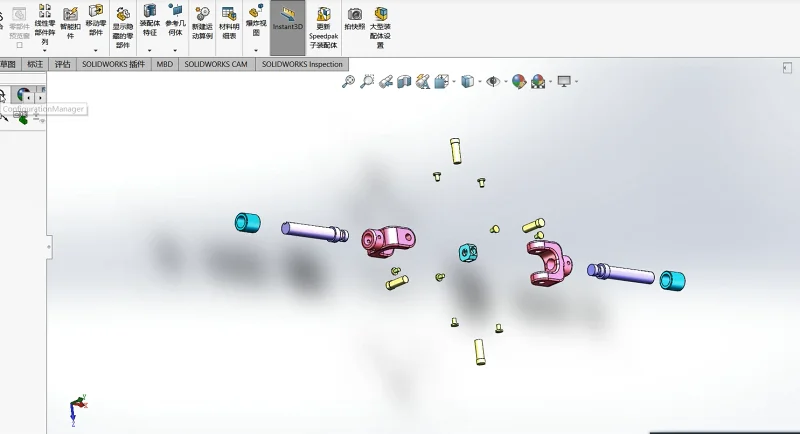Open SOLIDWORKS Inspection tab
This screenshot has width=800, height=434.
[302, 64]
